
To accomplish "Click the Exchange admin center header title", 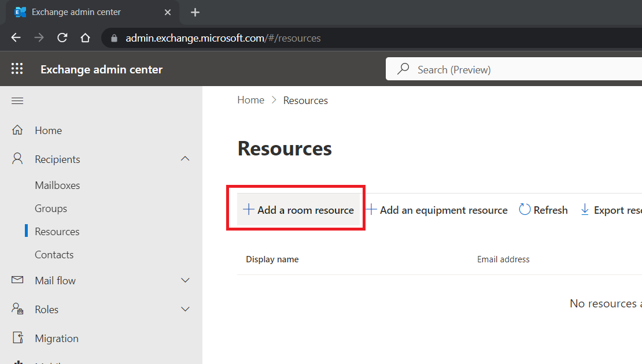I will pyautogui.click(x=102, y=69).
